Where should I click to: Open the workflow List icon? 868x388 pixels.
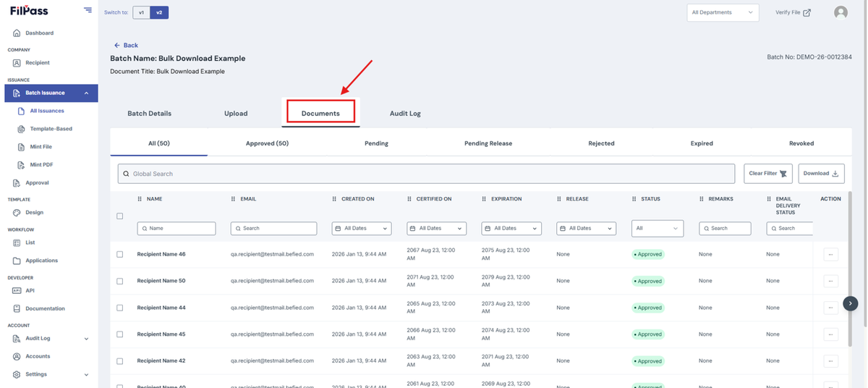tap(17, 242)
